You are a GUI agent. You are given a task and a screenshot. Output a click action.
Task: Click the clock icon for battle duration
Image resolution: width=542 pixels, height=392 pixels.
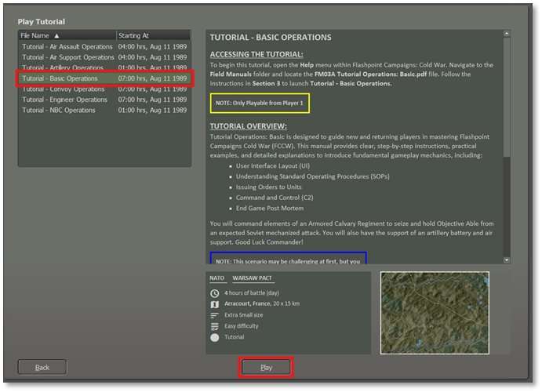point(215,293)
